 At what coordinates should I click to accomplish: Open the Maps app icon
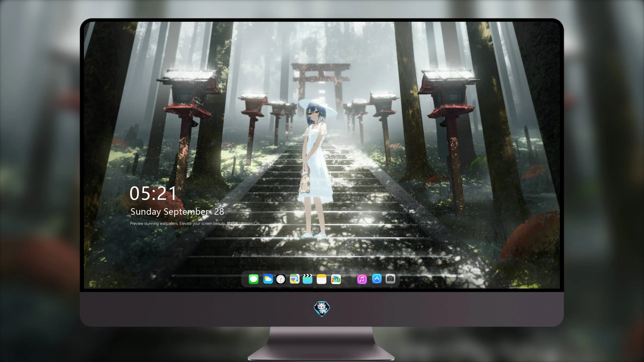pos(294,279)
